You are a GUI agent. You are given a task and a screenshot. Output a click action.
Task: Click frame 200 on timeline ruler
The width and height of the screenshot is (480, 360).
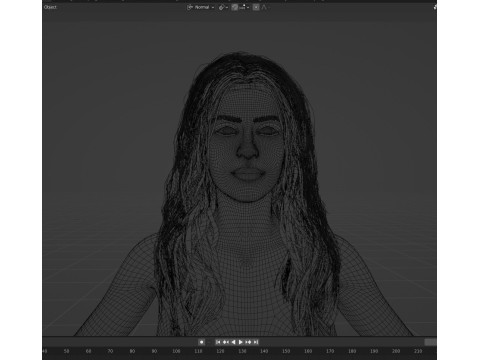(396, 351)
